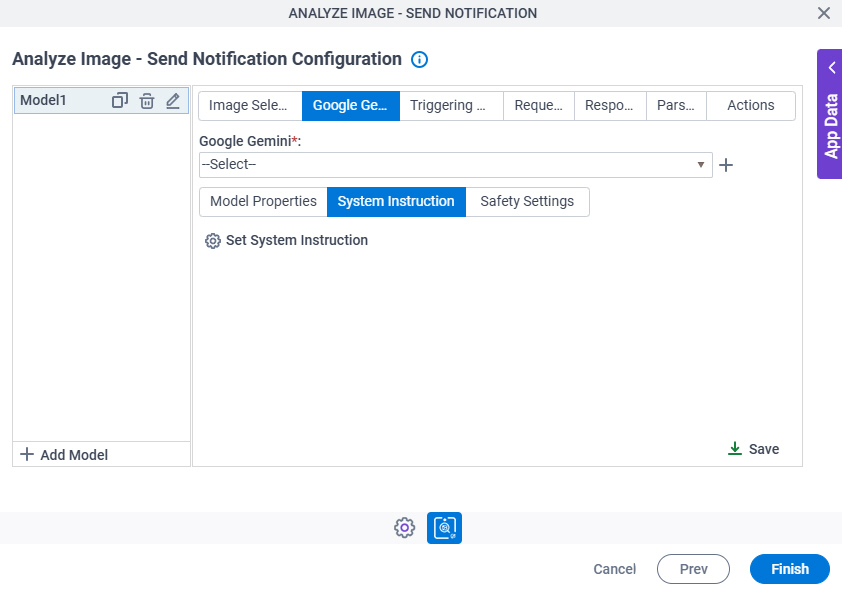The image size is (842, 592).
Task: Delete Model1 with trash icon
Action: point(147,100)
